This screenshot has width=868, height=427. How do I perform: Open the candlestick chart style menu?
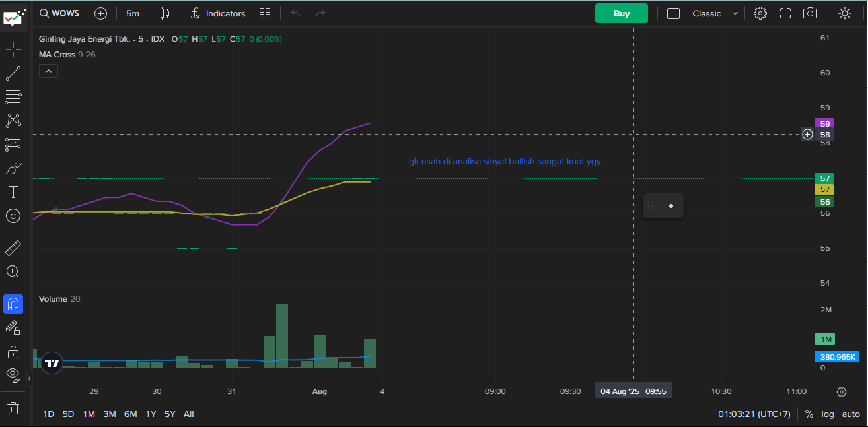point(164,13)
